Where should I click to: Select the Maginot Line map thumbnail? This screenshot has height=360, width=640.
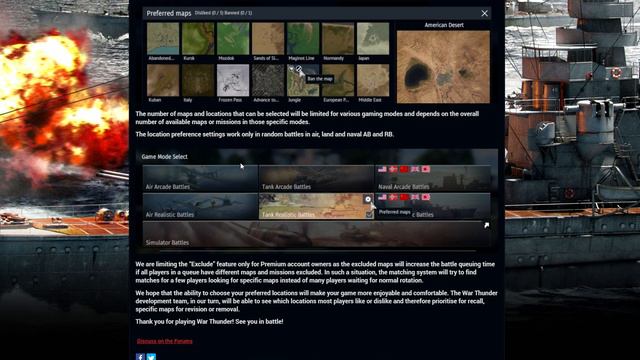pos(303,39)
